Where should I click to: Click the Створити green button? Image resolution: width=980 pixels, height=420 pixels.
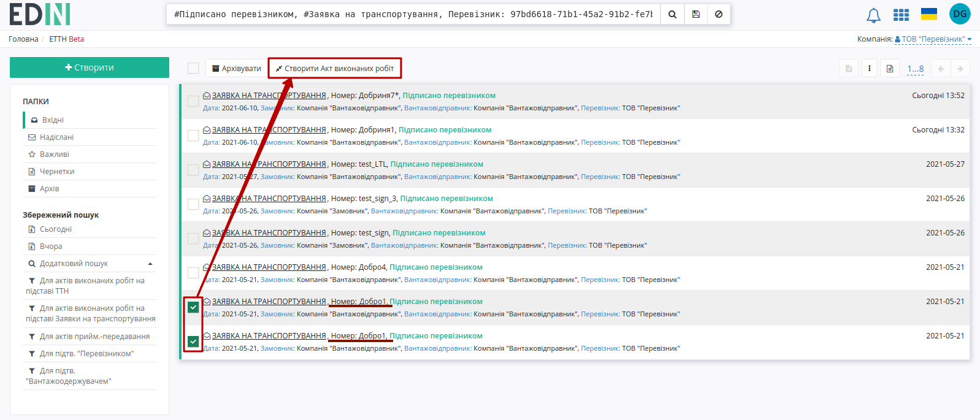pos(90,67)
